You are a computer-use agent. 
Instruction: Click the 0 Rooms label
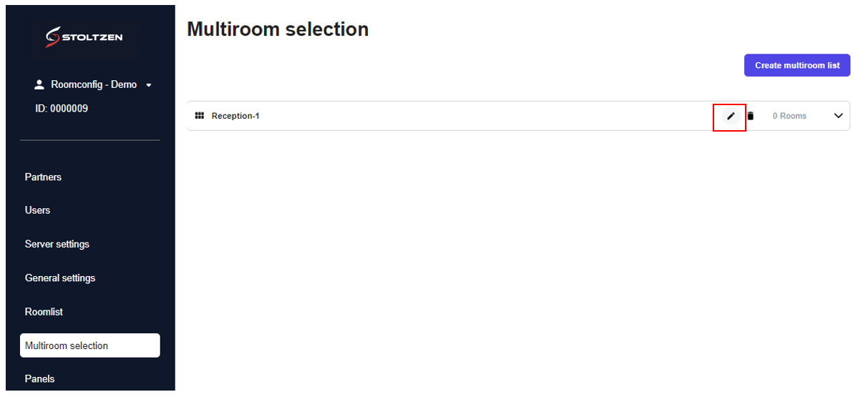tap(789, 116)
